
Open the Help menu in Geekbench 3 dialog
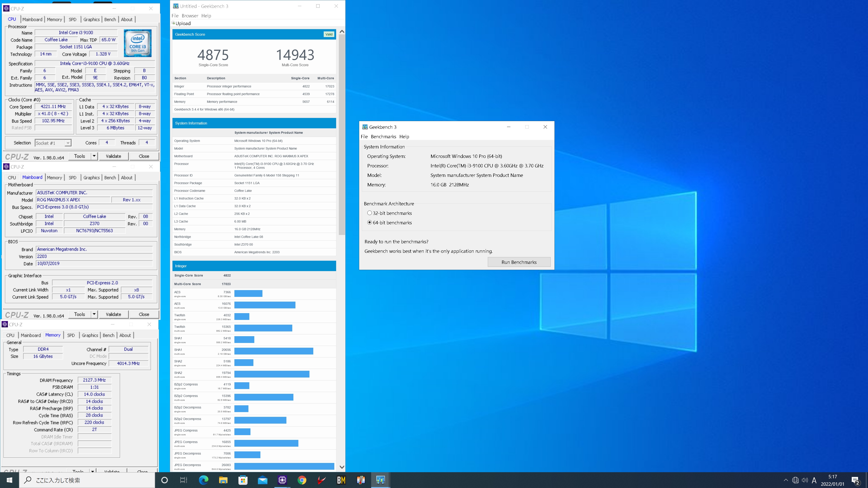click(404, 136)
